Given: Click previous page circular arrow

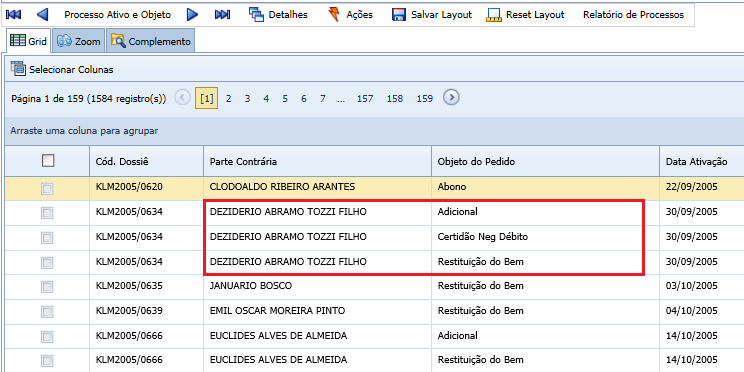Looking at the screenshot, I should [183, 98].
